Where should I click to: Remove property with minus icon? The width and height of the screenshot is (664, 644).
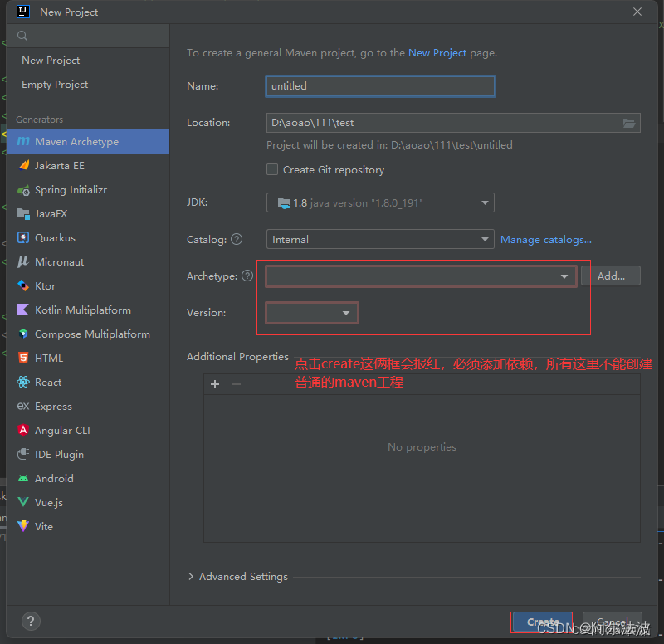237,384
